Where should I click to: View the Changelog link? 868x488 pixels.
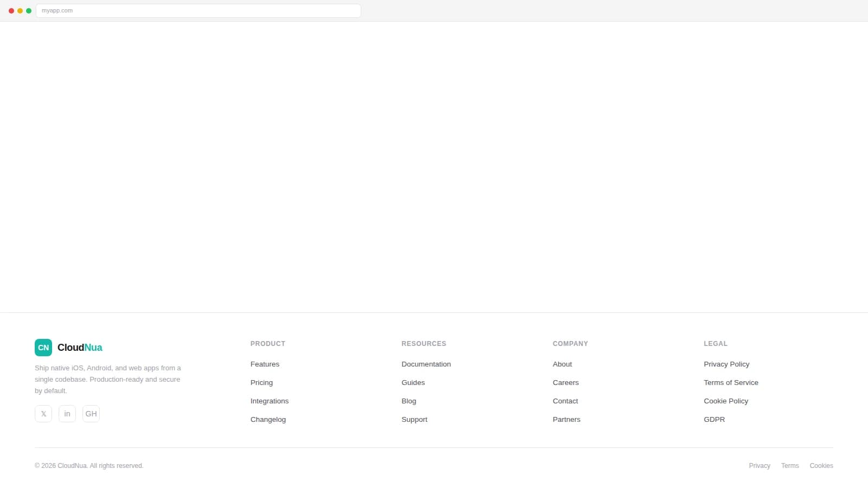[268, 420]
